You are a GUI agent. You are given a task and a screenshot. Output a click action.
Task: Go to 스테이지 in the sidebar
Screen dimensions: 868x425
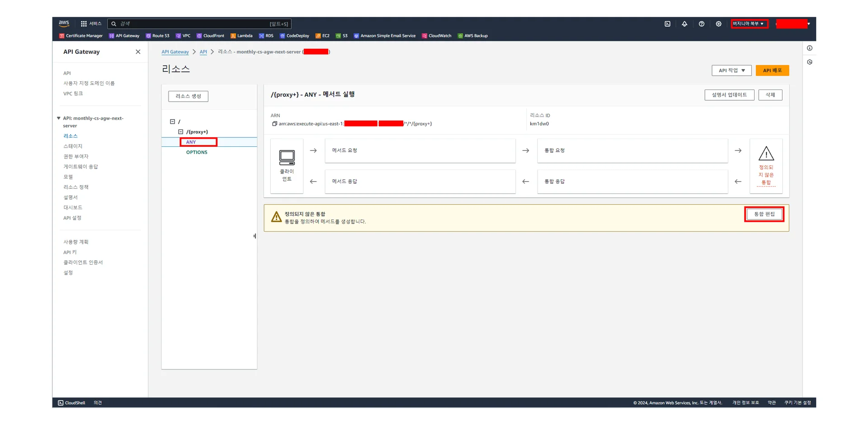[x=73, y=146]
